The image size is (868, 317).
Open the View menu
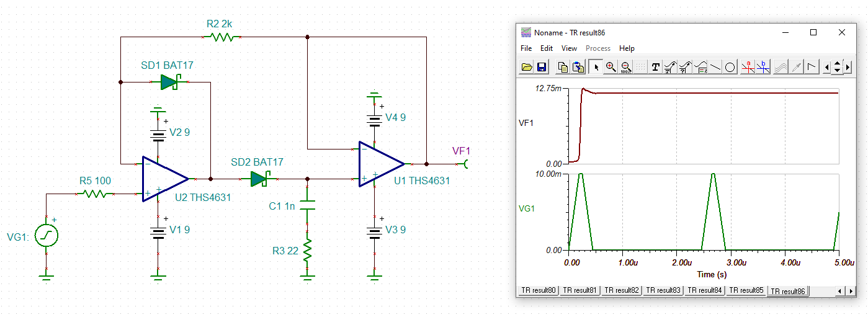coord(569,48)
